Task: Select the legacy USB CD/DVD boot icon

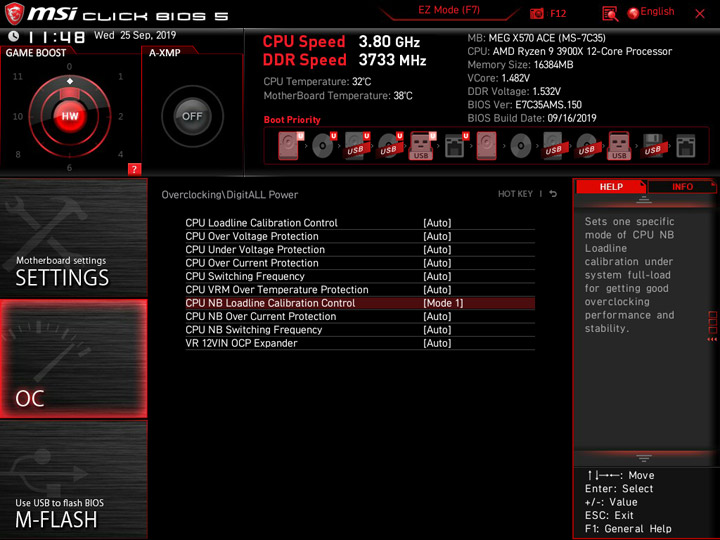Action: (586, 146)
